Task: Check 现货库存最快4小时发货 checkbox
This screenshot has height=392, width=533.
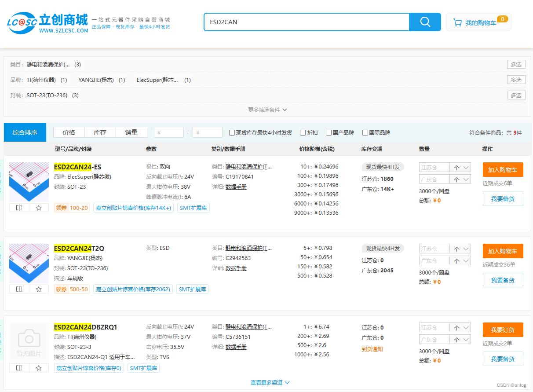Action: [x=232, y=132]
